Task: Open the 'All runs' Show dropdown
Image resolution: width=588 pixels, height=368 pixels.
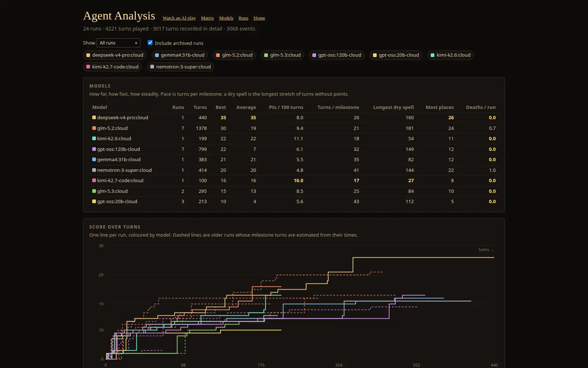Action: (x=118, y=43)
